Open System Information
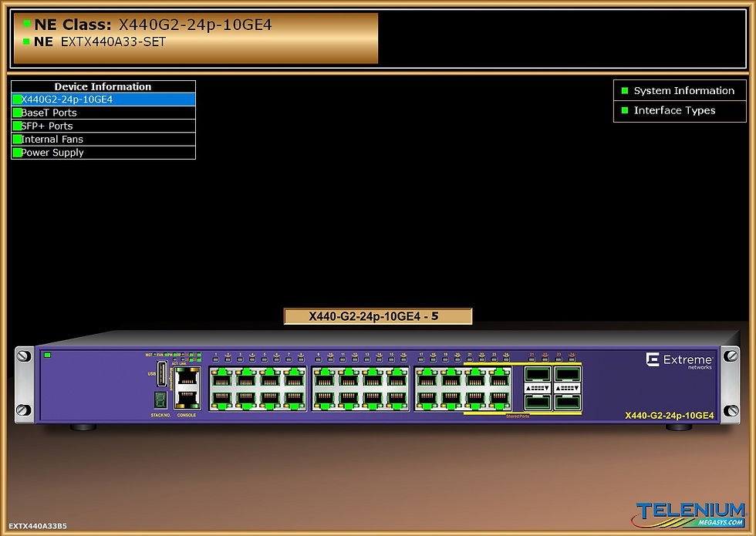The height and width of the screenshot is (536, 756). 680,91
